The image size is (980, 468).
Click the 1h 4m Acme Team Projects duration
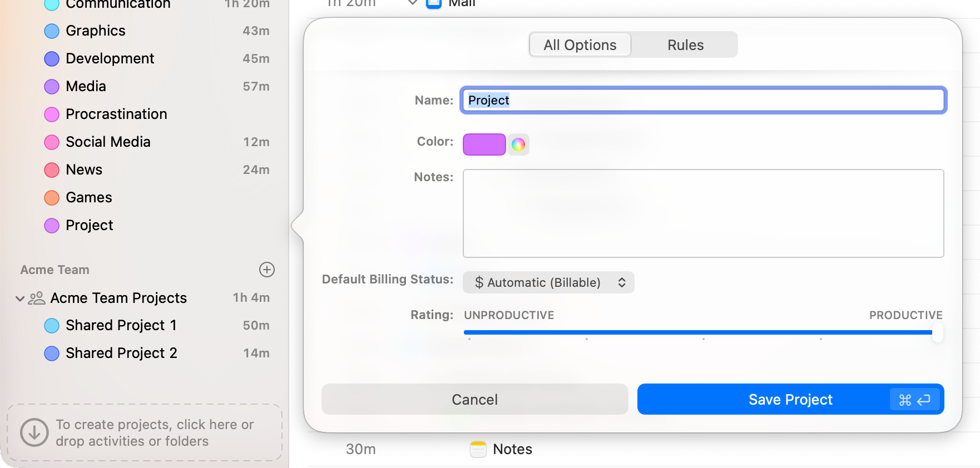coord(251,298)
